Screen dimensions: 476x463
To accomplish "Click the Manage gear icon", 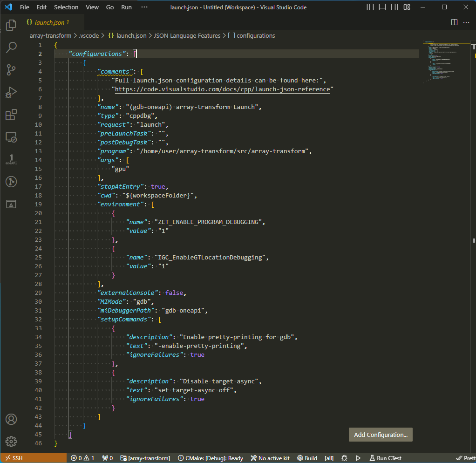I will (11, 442).
